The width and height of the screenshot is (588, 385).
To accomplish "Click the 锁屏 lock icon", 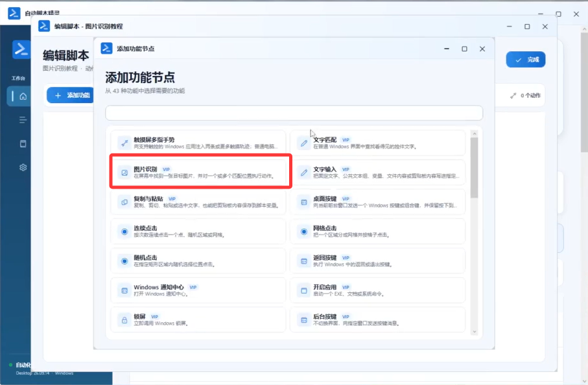I will click(x=124, y=320).
